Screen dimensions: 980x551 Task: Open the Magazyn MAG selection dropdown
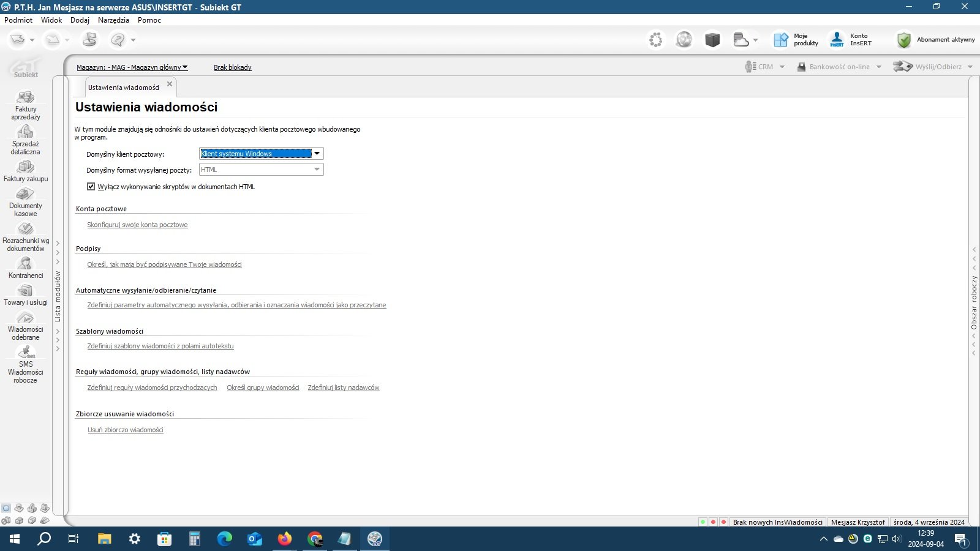pos(132,67)
